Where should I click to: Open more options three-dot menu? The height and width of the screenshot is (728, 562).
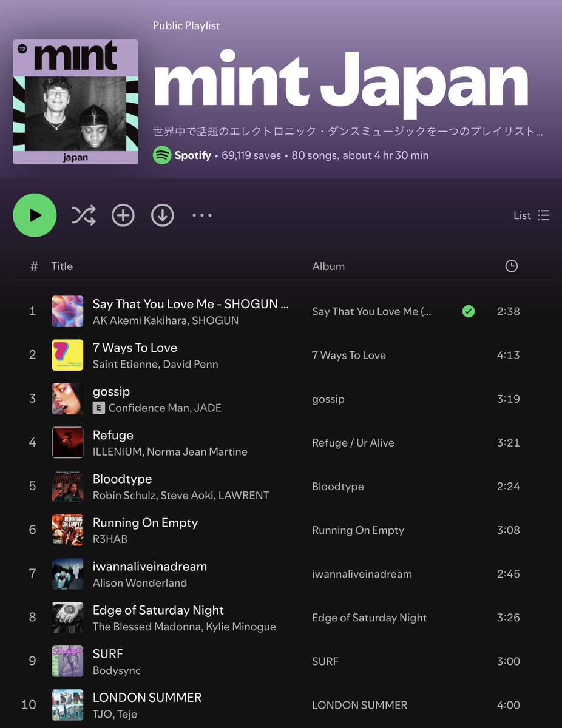coord(201,215)
